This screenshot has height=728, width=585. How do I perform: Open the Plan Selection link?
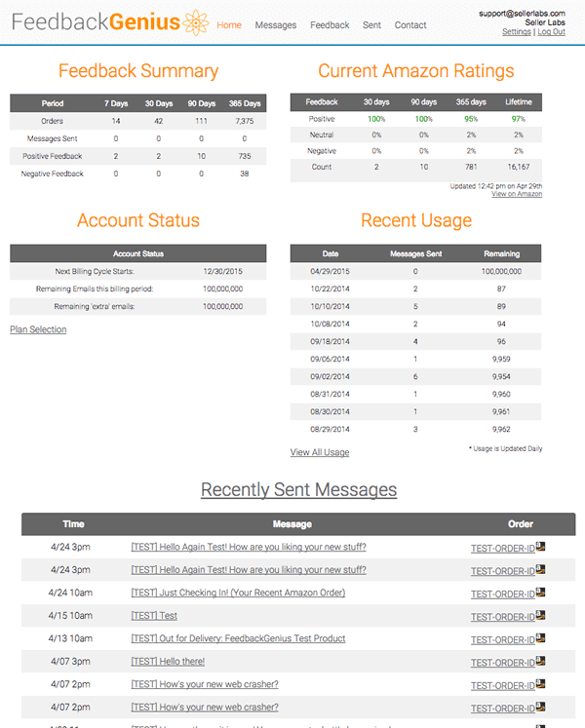[x=38, y=329]
